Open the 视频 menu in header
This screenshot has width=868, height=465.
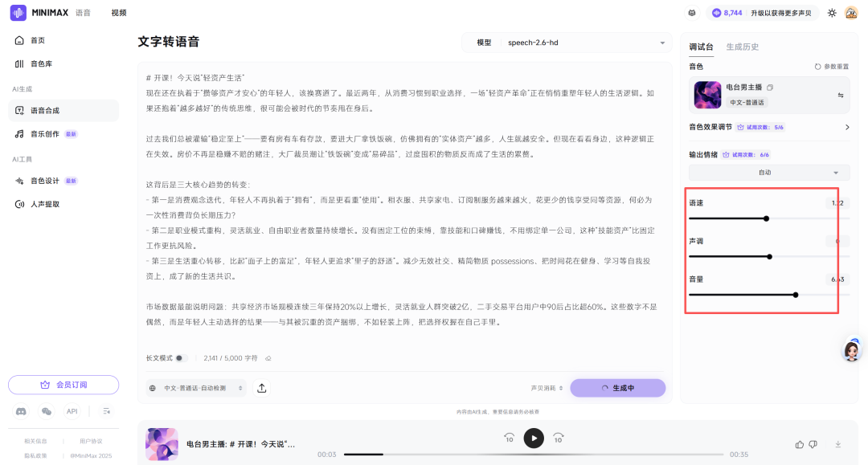[118, 13]
